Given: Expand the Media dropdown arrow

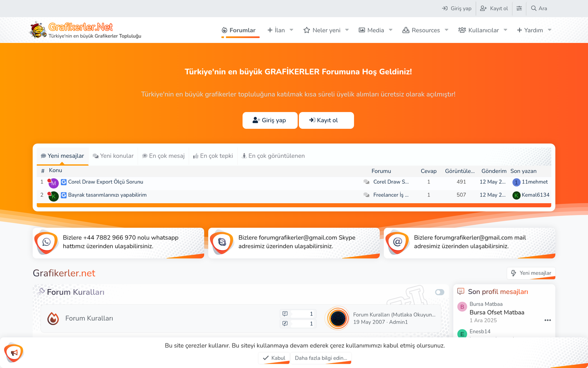Looking at the screenshot, I should (391, 30).
